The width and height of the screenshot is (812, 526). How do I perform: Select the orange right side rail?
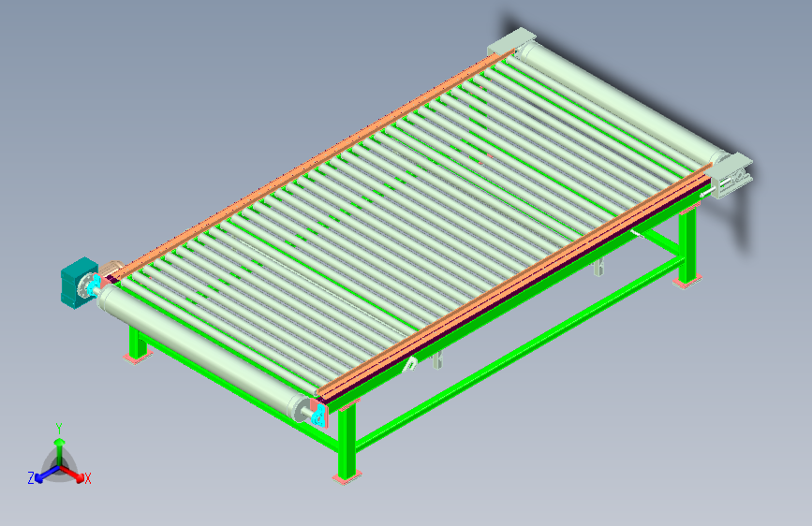pyautogui.click(x=514, y=281)
